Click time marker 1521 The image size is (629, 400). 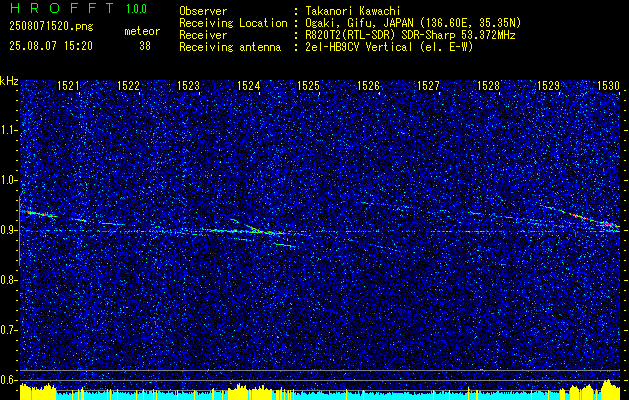click(68, 85)
